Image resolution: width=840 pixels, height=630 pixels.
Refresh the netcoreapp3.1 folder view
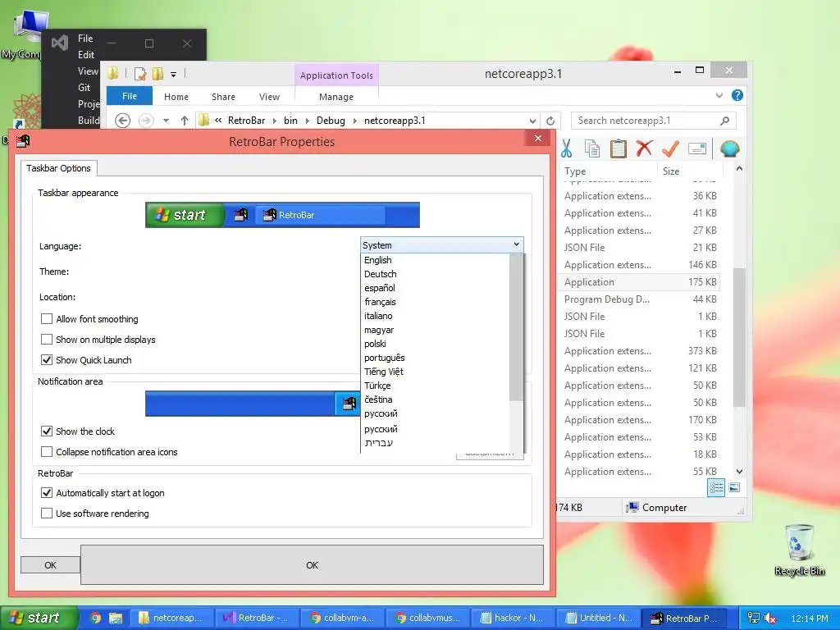(550, 121)
